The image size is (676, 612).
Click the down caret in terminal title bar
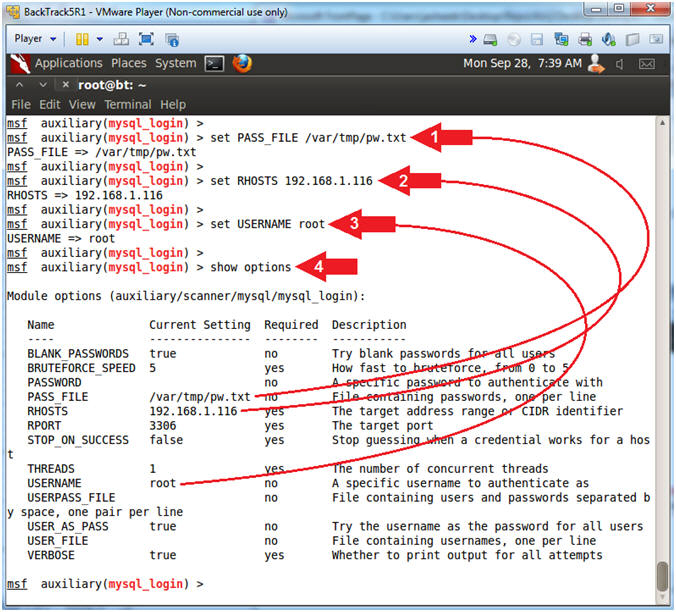pos(43,85)
